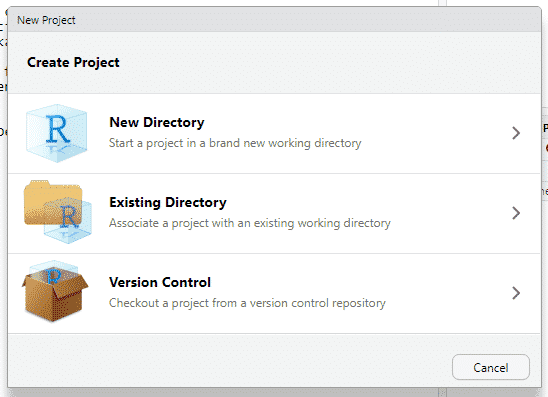Click the Existing Directory folder icon

click(58, 212)
